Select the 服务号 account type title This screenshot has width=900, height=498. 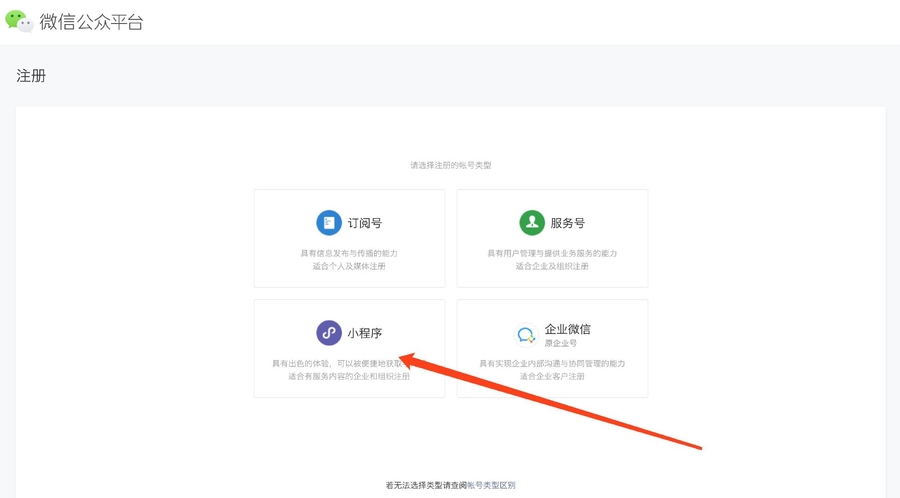click(x=567, y=224)
